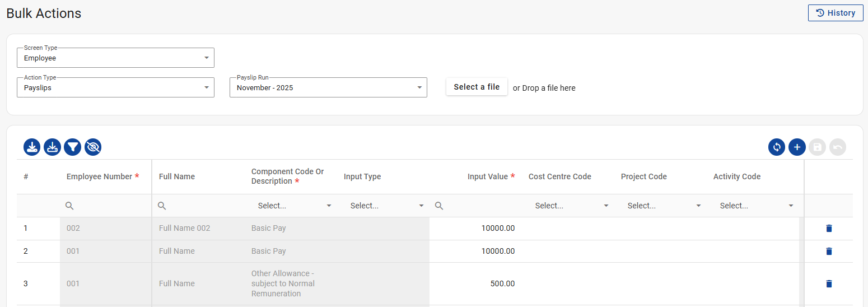Expand the Cost Centre Code filter select
This screenshot has height=307, width=868.
pos(571,206)
